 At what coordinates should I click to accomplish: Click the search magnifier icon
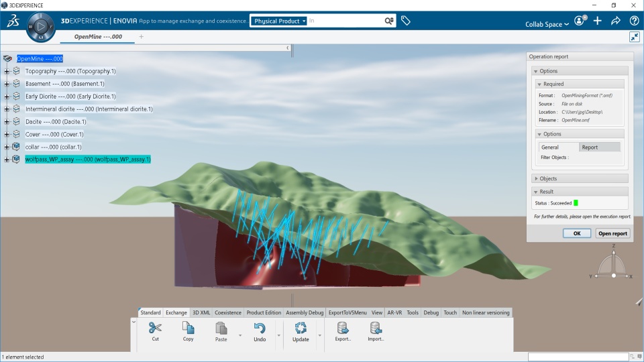click(x=389, y=21)
